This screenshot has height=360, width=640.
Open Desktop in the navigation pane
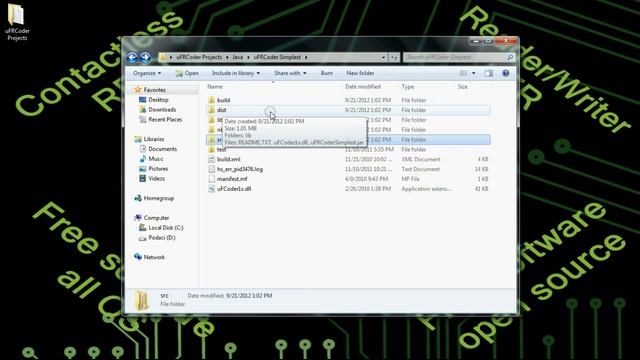(158, 100)
